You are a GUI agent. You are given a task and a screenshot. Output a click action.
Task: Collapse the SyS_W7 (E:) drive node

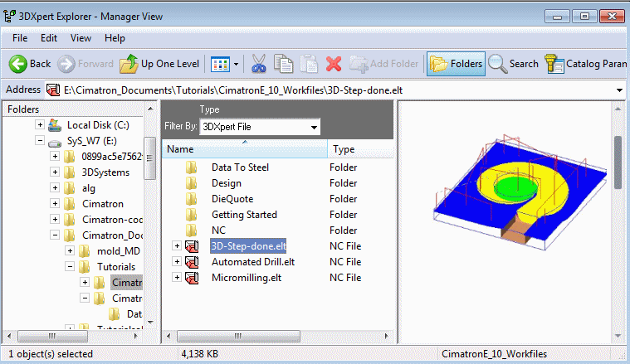[39, 142]
